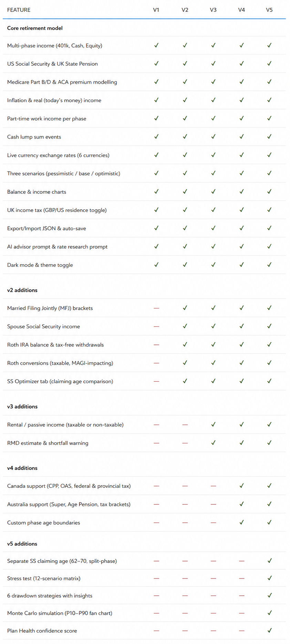Click V4 checkmark for Canada support row
The width and height of the screenshot is (290, 644).
point(241,485)
